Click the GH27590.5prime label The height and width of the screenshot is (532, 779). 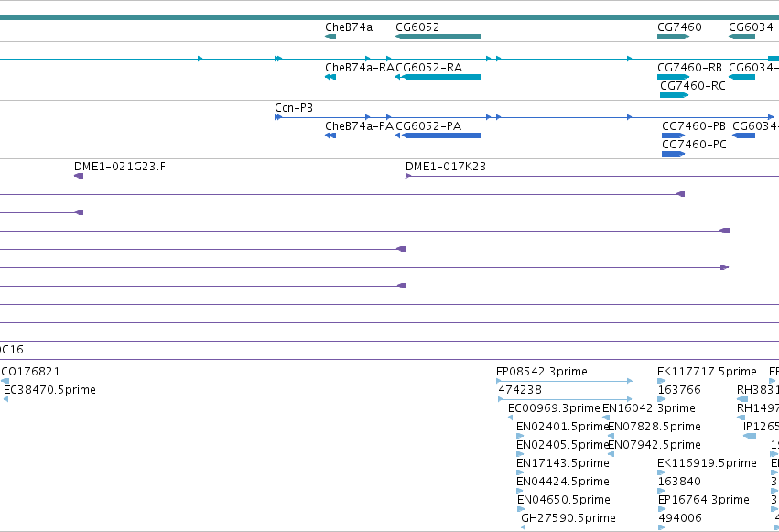point(568,518)
